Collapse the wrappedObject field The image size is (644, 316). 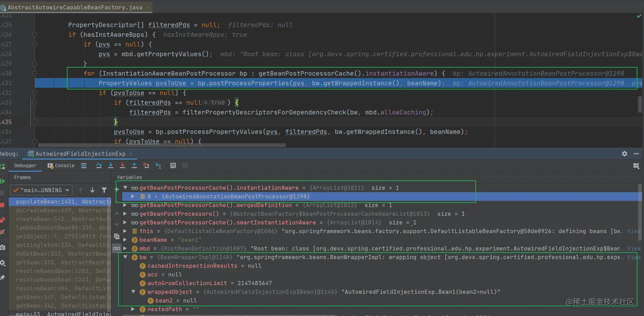coord(133,292)
